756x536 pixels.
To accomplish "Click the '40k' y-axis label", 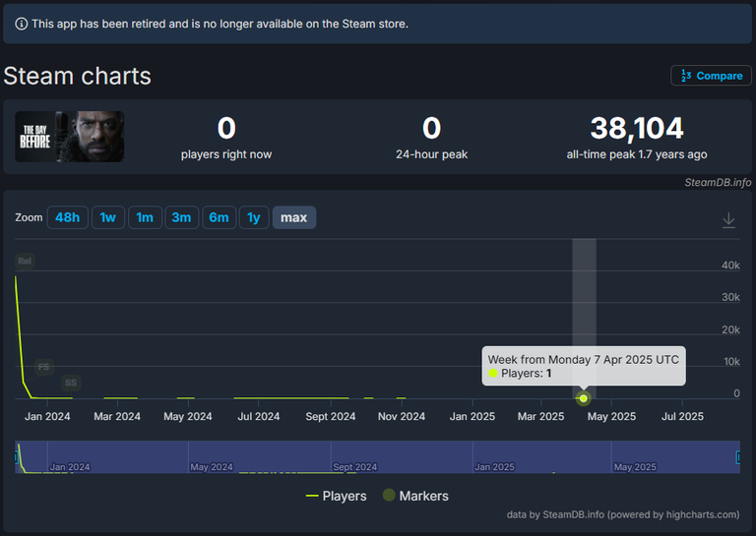I will [x=730, y=266].
